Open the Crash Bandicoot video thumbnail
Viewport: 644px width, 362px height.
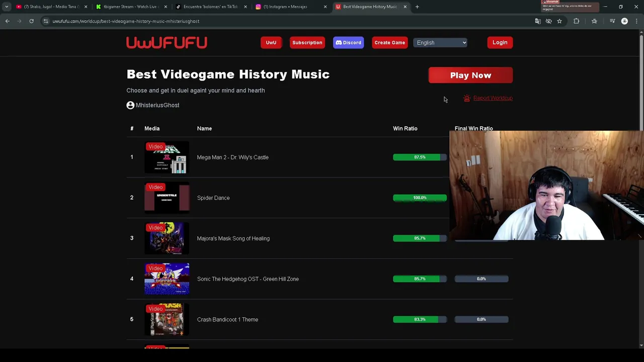(167, 320)
